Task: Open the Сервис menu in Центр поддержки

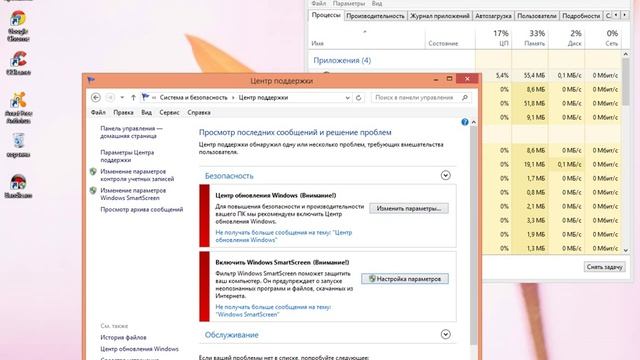Action: pyautogui.click(x=169, y=112)
